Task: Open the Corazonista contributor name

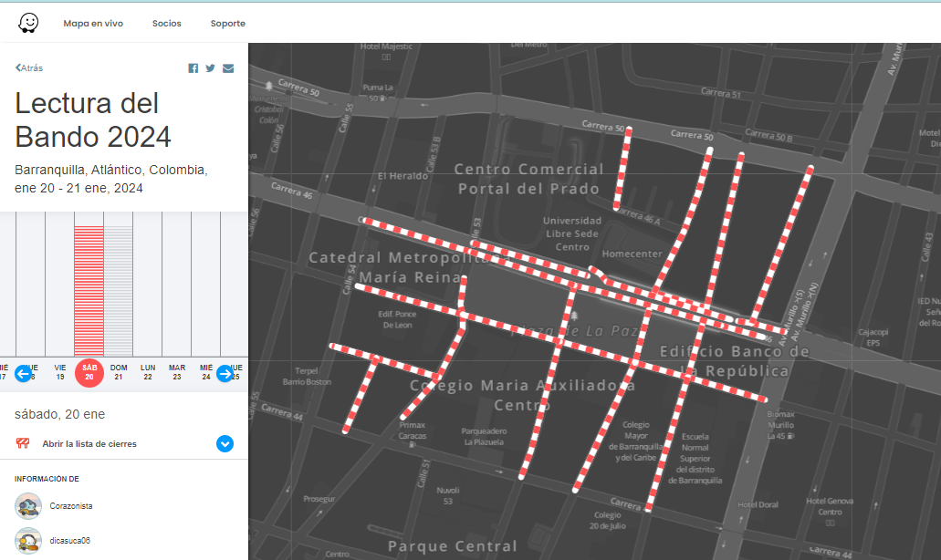Action: pos(71,506)
